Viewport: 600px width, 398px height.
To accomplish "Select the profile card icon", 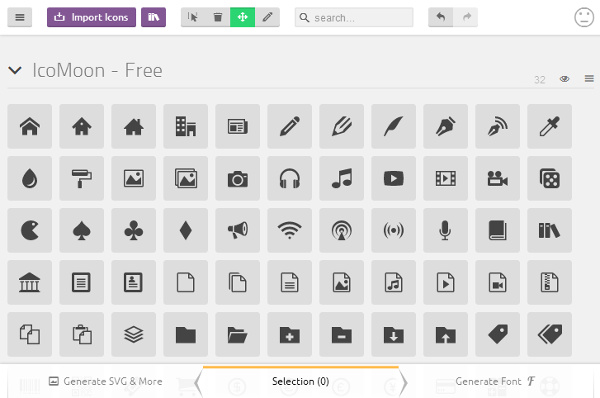I will (x=134, y=282).
